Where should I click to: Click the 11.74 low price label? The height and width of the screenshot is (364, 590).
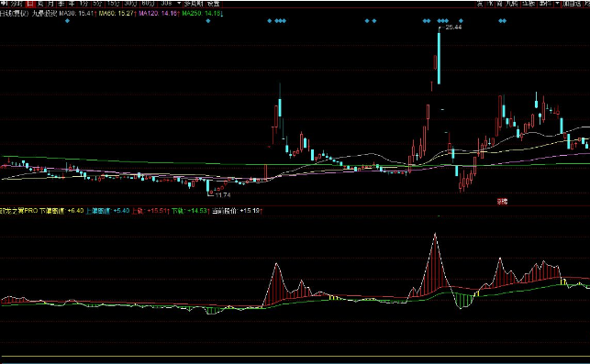223,194
